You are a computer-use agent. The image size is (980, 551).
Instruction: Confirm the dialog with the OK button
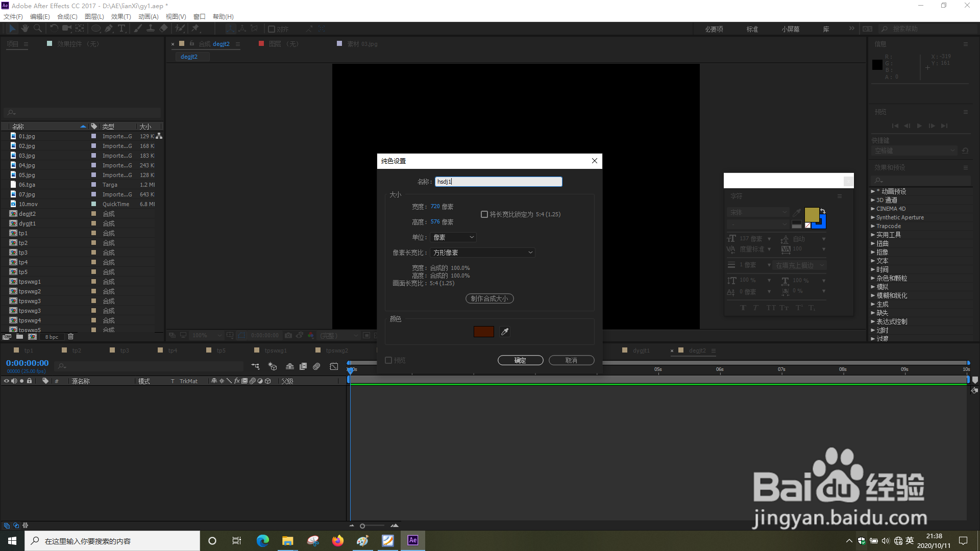[x=520, y=360]
